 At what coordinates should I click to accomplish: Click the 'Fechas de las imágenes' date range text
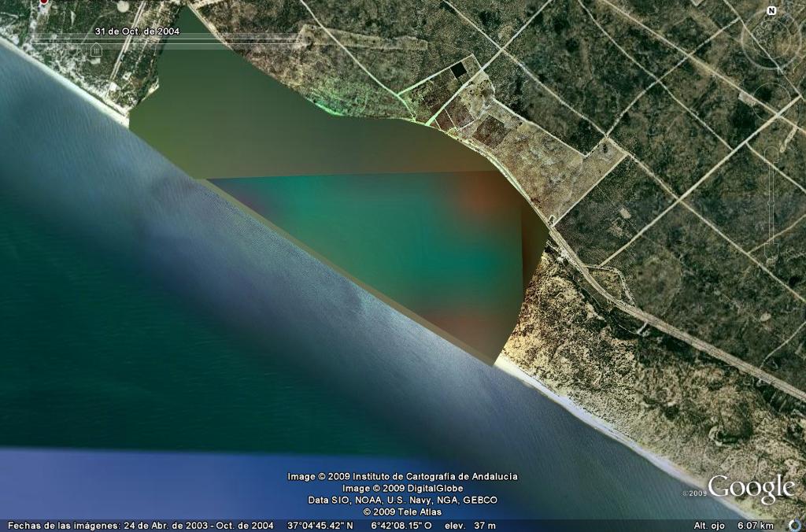140,526
